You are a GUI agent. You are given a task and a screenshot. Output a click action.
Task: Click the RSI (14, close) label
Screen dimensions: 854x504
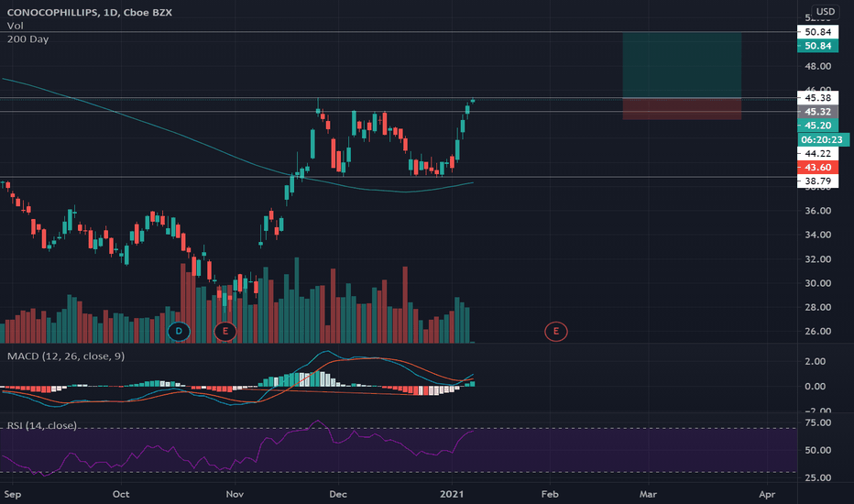[x=42, y=425]
